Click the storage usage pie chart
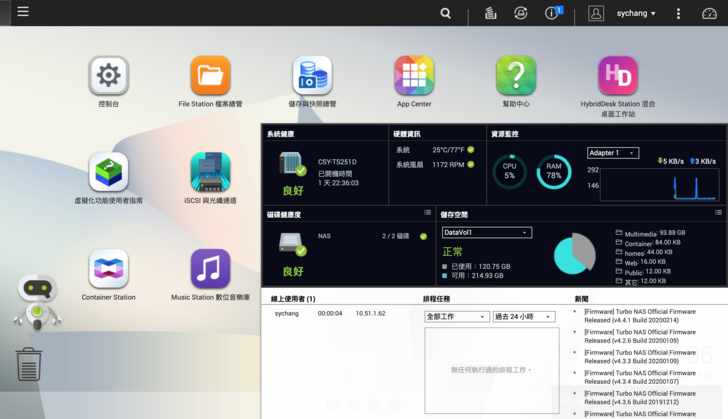Image resolution: width=728 pixels, height=419 pixels. pyautogui.click(x=574, y=254)
